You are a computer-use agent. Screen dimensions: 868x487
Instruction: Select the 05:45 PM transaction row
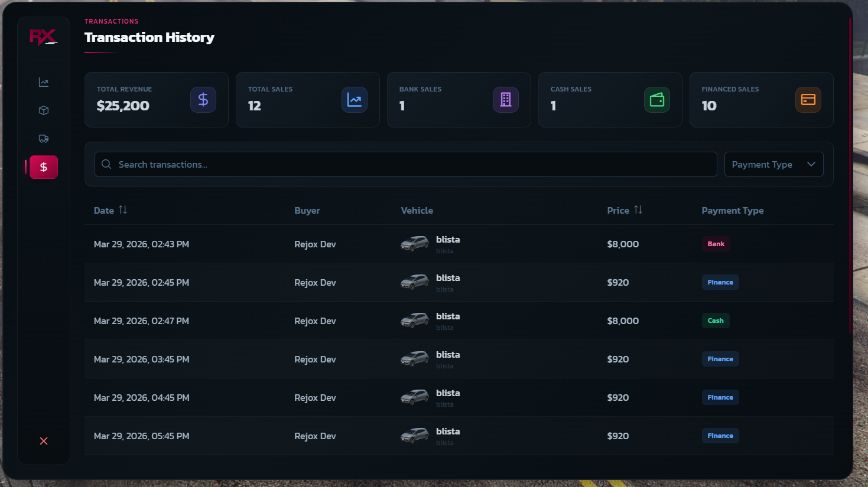[x=459, y=436]
